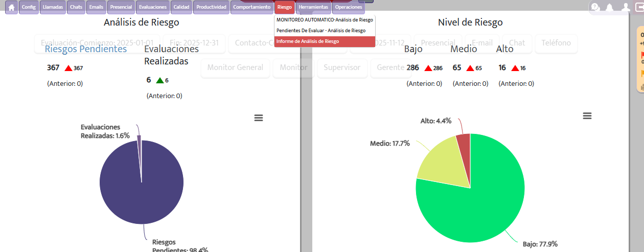Open the help chat bubble icon

coord(595,7)
